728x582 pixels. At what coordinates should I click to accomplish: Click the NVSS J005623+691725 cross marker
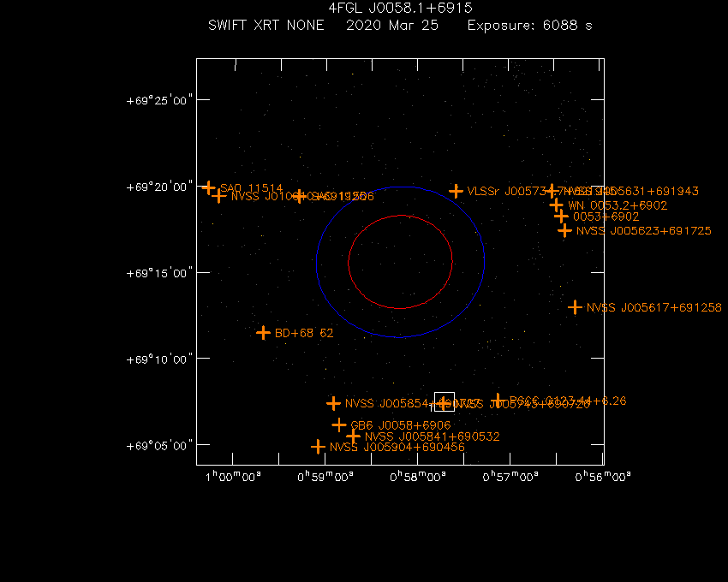564,231
